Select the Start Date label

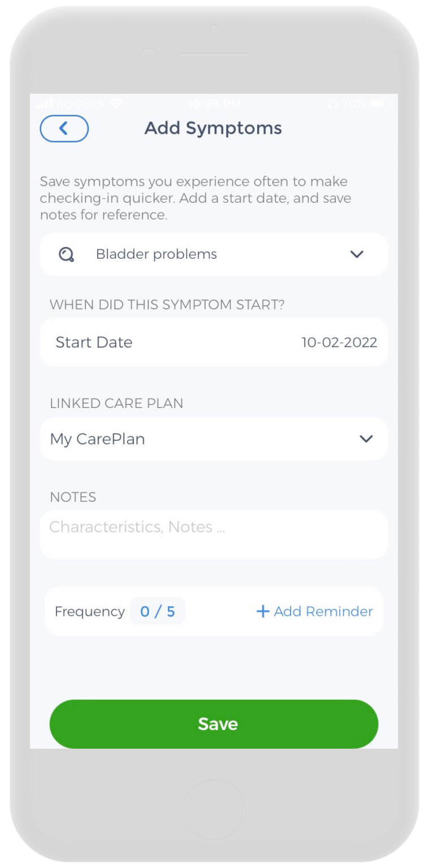tap(94, 342)
